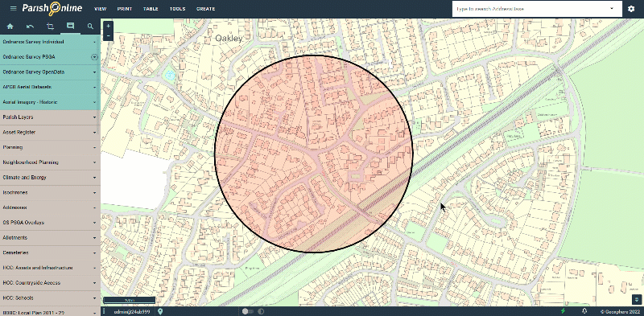Screen dimensions: 644x316
Task: Click the undo arrow icon in the sidebar
Action: click(x=30, y=27)
